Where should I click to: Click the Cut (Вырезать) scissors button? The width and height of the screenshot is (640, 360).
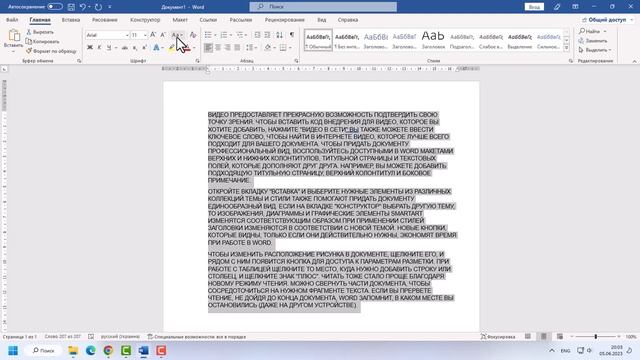click(40, 32)
